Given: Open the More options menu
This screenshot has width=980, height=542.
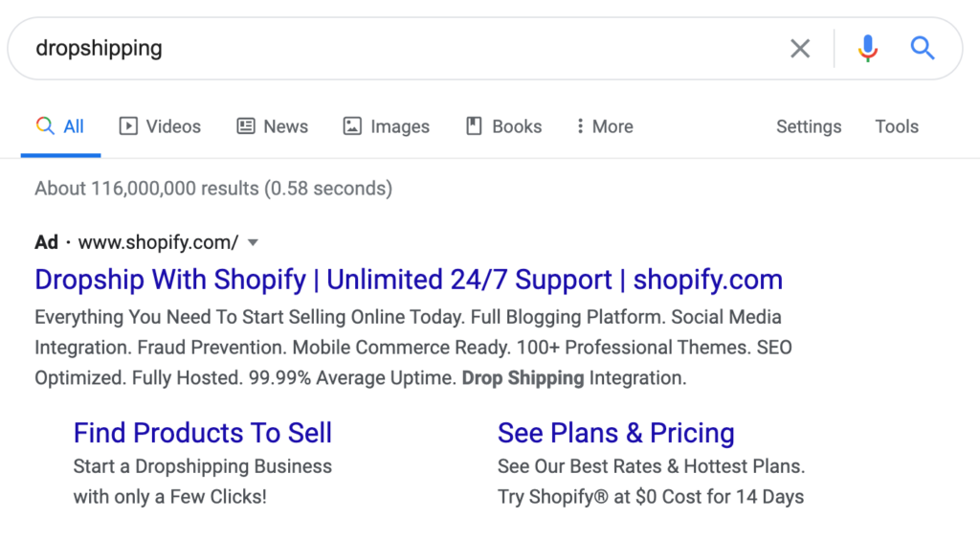Looking at the screenshot, I should click(x=605, y=126).
